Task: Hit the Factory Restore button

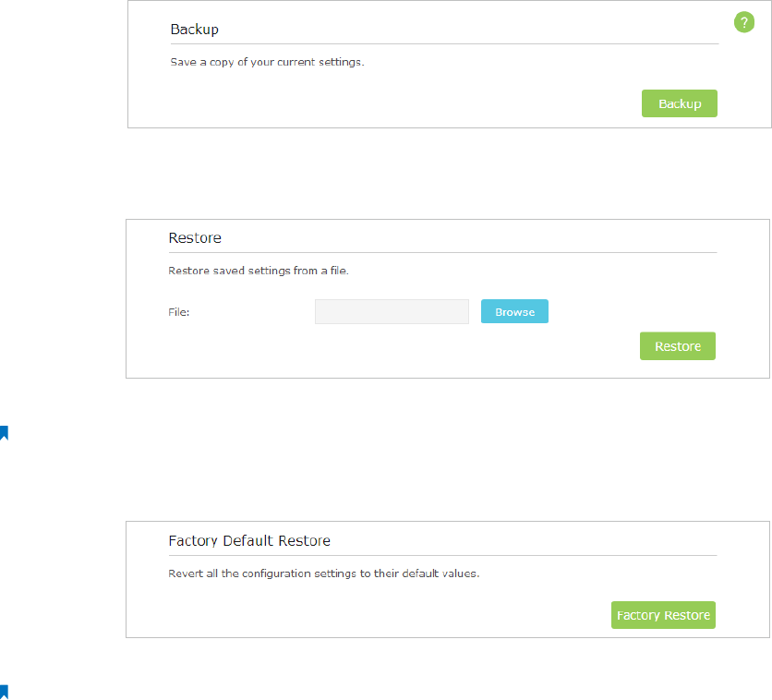Action: coord(663,615)
